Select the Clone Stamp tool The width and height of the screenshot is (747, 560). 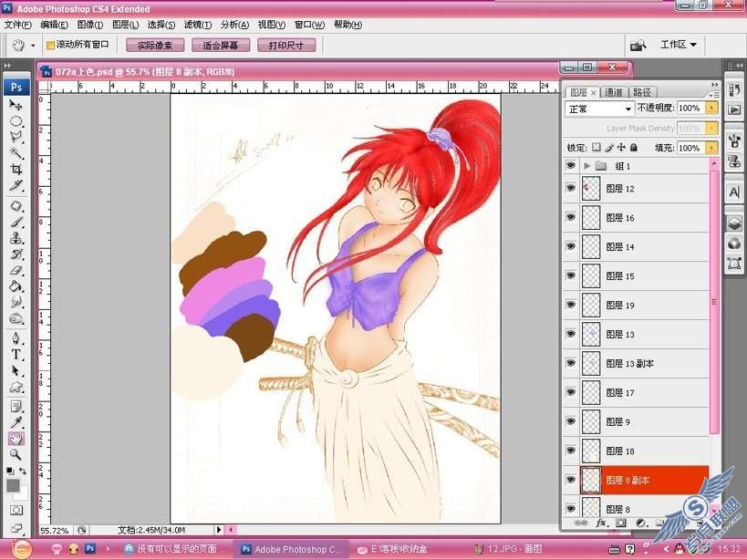click(x=16, y=238)
